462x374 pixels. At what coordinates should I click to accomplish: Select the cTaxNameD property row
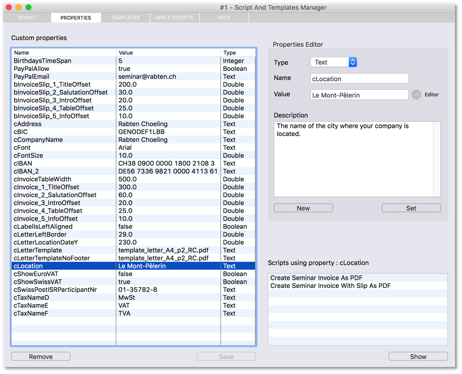(x=133, y=297)
